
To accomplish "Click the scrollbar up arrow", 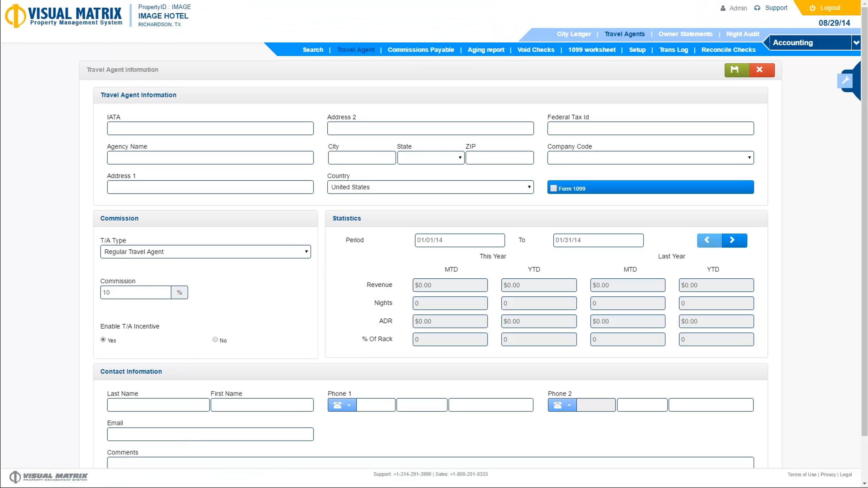I will click(864, 3).
